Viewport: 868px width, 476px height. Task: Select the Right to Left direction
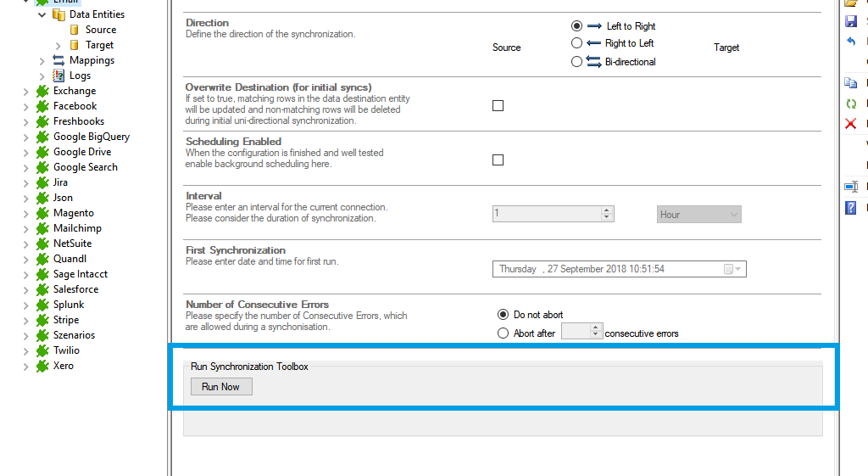point(577,43)
